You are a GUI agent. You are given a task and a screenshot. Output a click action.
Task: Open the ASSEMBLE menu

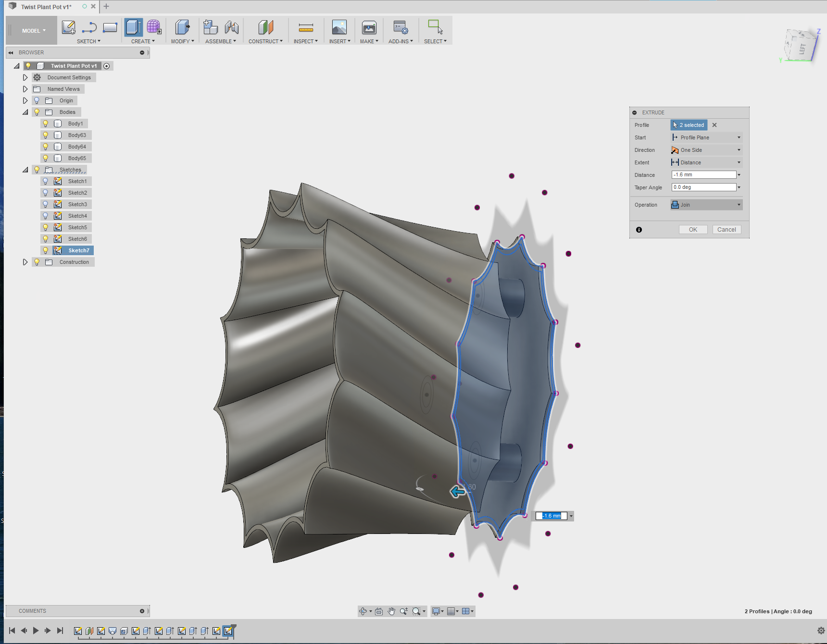(x=221, y=41)
